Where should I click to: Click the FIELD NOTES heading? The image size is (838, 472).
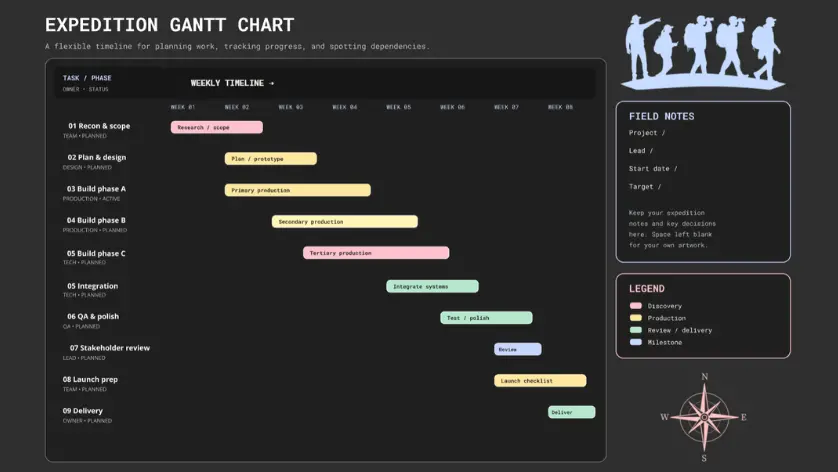click(662, 117)
